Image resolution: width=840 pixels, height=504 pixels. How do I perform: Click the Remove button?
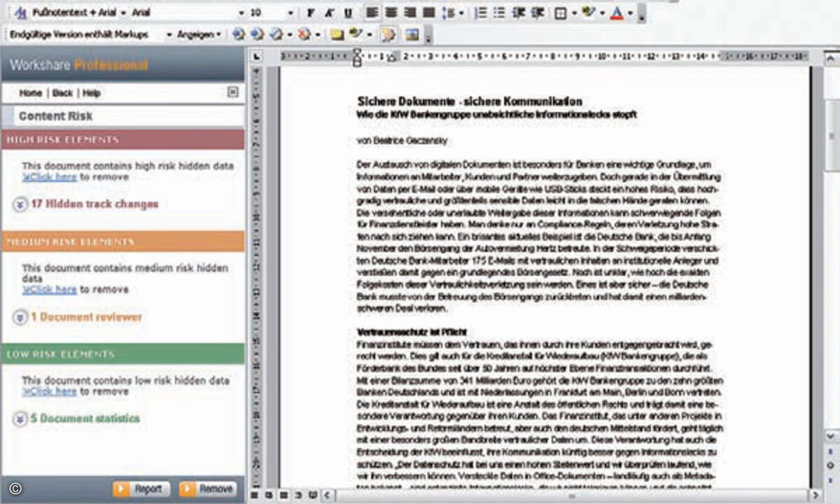pos(207,489)
